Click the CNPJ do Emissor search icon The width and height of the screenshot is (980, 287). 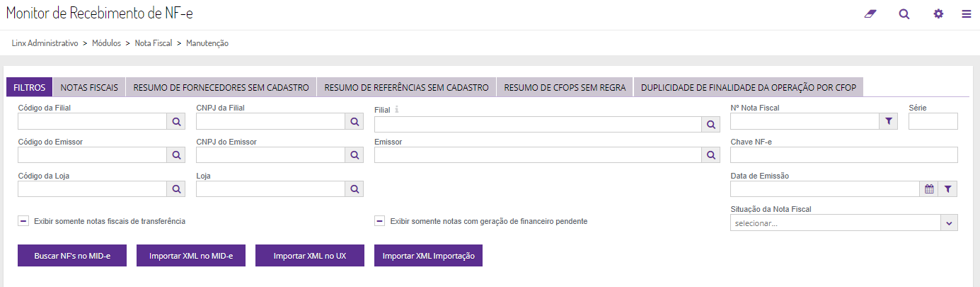coord(354,155)
